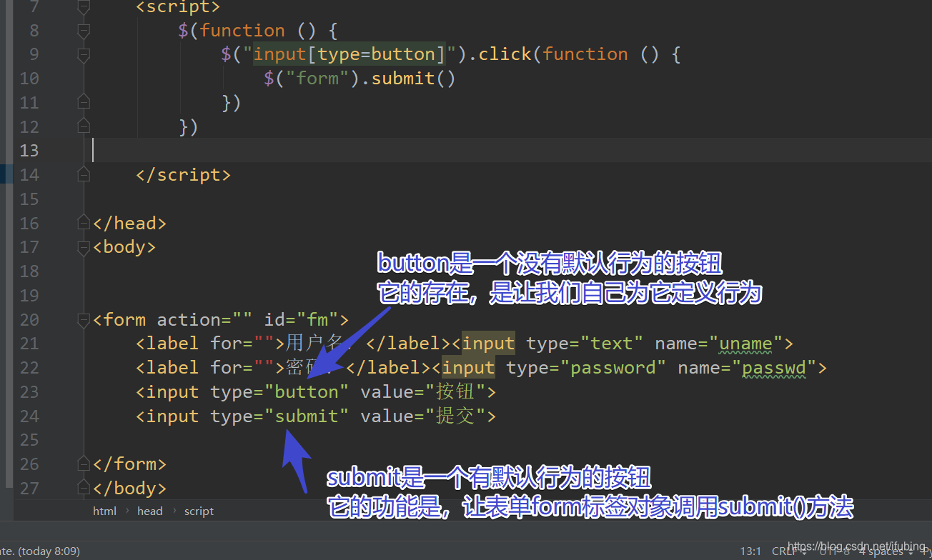
Task: Click the line 13 number in the gutter
Action: tap(29, 151)
